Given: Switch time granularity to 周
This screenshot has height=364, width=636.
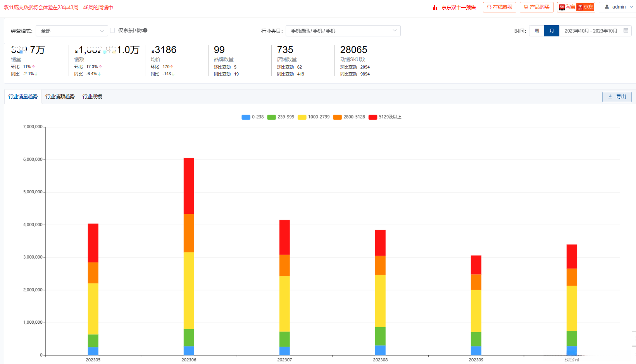Looking at the screenshot, I should (537, 31).
